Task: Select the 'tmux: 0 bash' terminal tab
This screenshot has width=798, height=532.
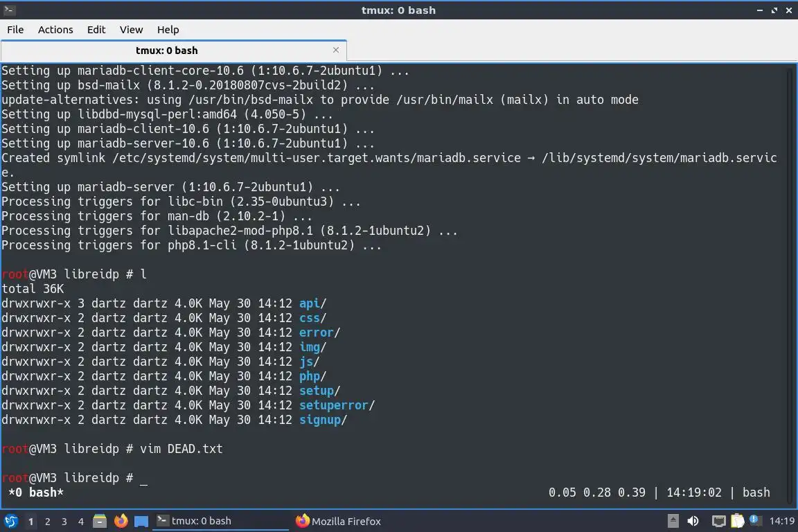Action: point(174,51)
